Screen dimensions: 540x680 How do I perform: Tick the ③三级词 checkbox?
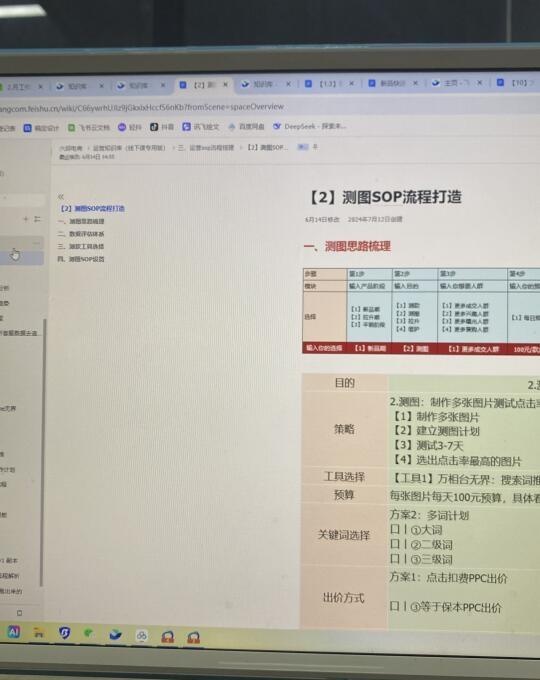click(x=395, y=559)
